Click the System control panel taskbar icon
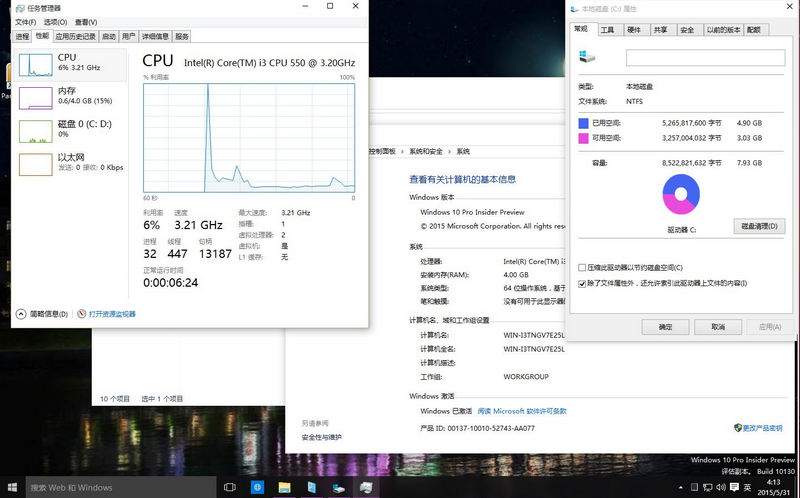Viewport: 800px width, 498px height. [x=311, y=487]
